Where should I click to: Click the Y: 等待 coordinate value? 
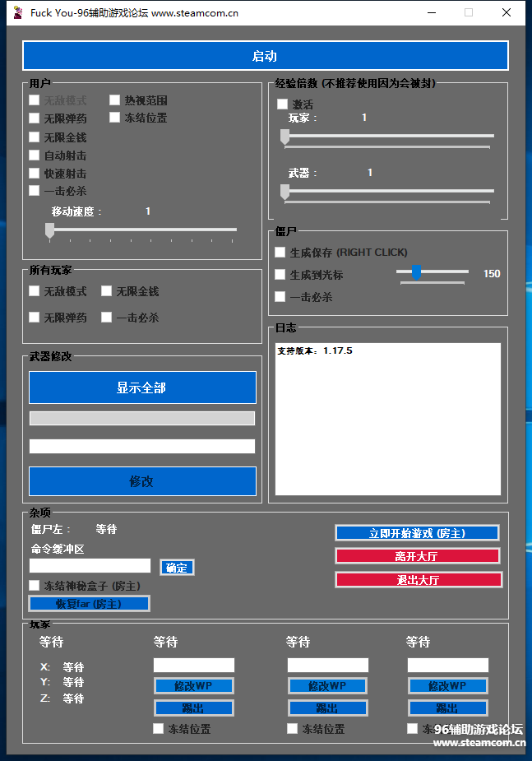[x=73, y=682]
